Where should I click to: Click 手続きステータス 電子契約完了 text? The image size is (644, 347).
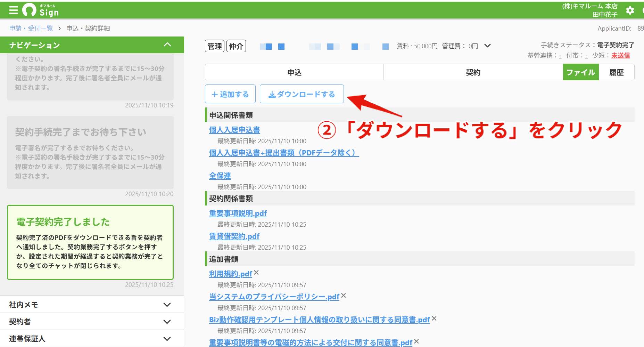click(x=587, y=45)
